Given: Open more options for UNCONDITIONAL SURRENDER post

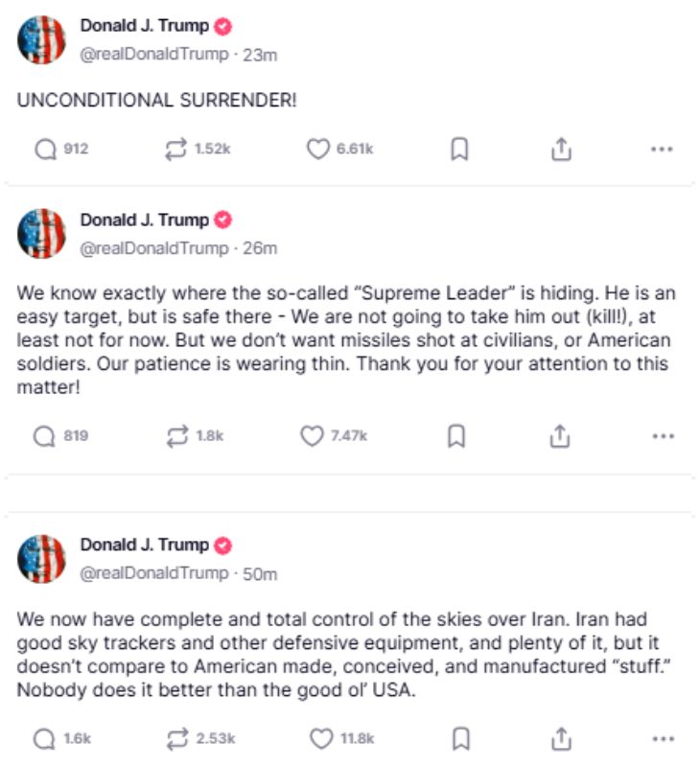Looking at the screenshot, I should click(662, 150).
